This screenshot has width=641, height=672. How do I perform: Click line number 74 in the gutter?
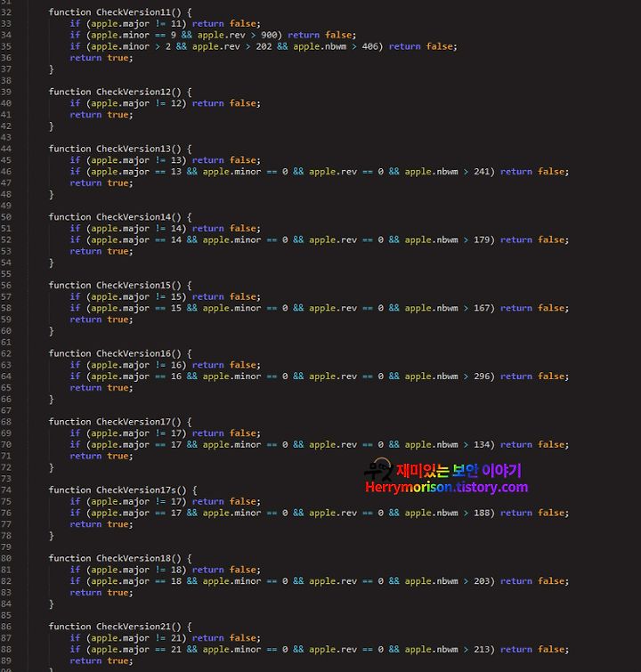(x=6, y=490)
